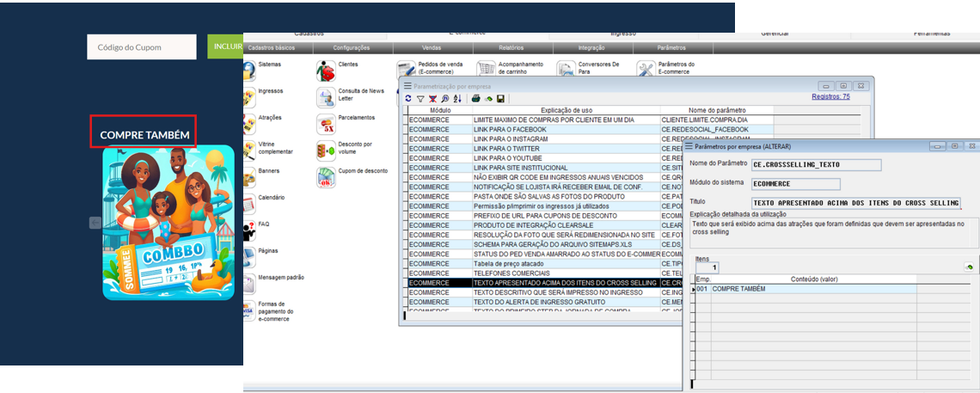Open the Clientes icon
Viewport: 980px width, 393px height.
[x=326, y=71]
